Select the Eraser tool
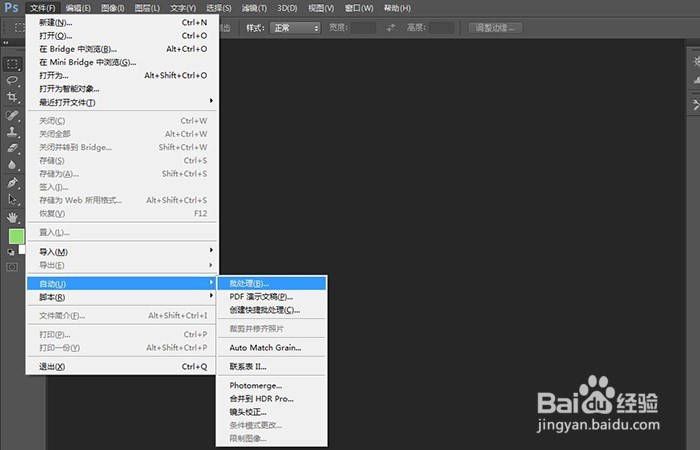700x450 pixels. click(12, 148)
